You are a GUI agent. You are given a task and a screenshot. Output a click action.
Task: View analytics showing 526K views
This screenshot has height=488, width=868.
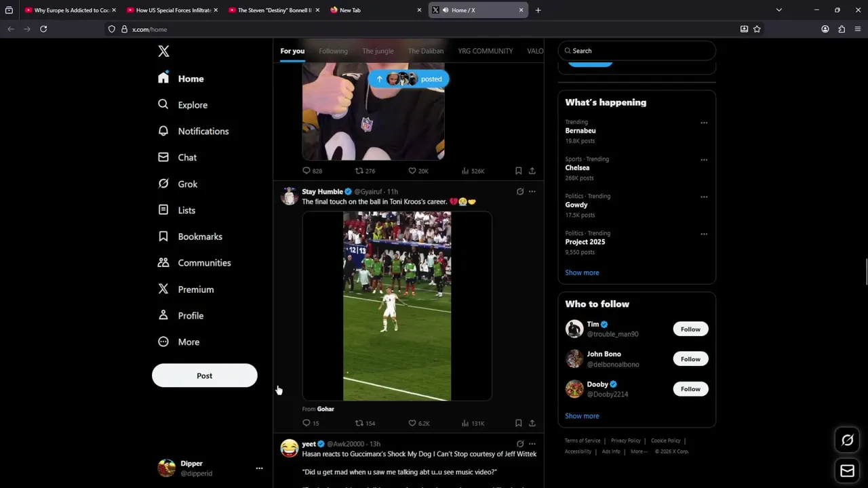coord(473,171)
